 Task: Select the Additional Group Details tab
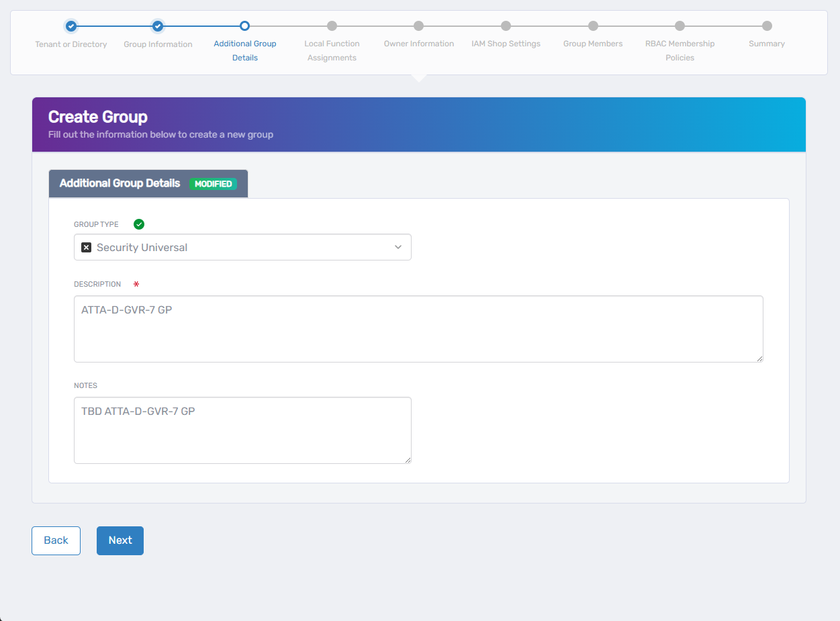[120, 183]
